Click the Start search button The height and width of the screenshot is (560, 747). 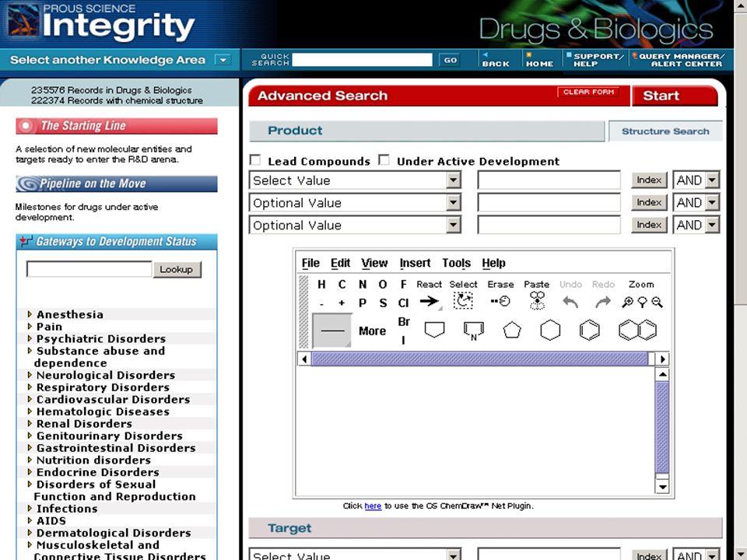pos(674,96)
